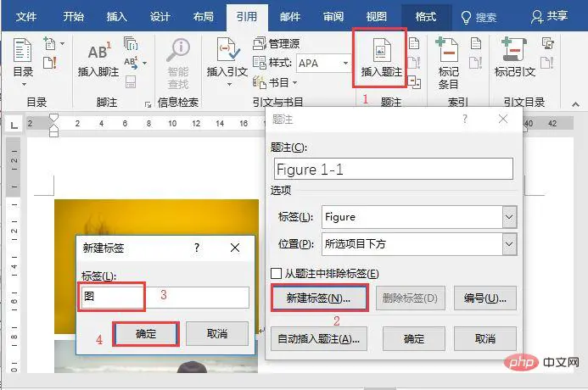Expand the 插入引文 dropdown arrow
The image size is (588, 390).
click(229, 85)
